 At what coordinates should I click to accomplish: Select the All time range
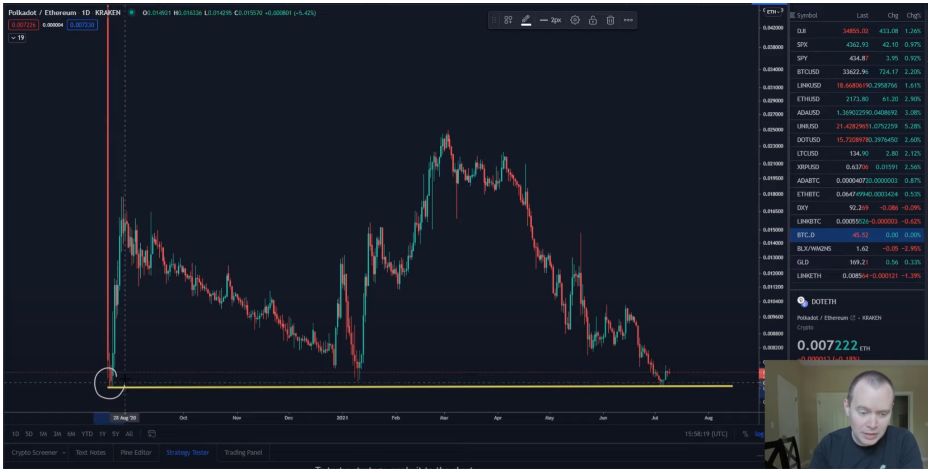pos(129,434)
